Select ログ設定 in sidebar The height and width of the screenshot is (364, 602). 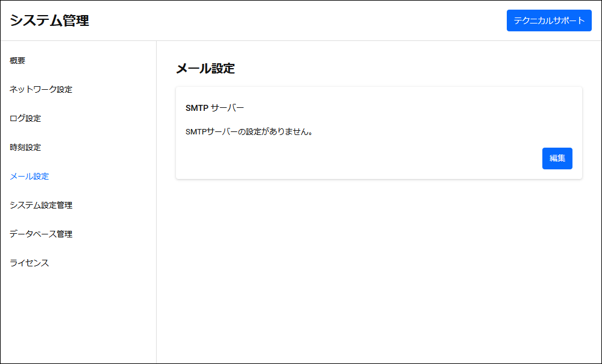point(25,118)
